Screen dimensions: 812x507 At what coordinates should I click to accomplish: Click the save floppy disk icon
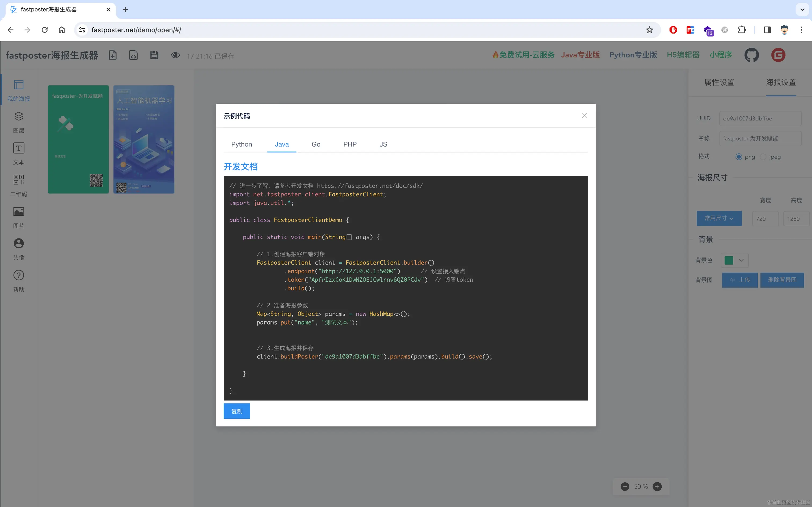tap(154, 55)
